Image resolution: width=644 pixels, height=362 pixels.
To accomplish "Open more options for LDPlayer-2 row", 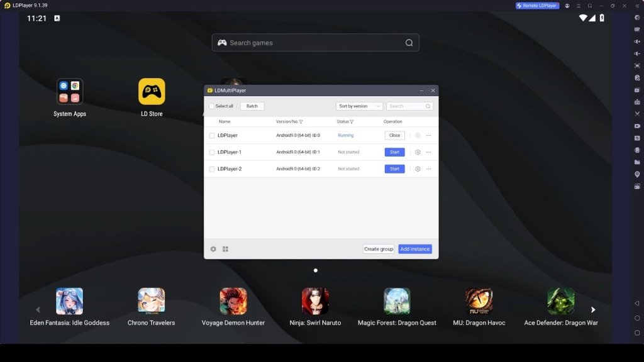I will point(429,169).
